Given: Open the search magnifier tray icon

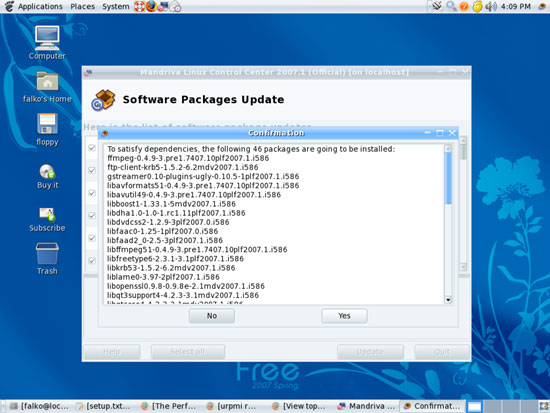Looking at the screenshot, I should (451, 6).
